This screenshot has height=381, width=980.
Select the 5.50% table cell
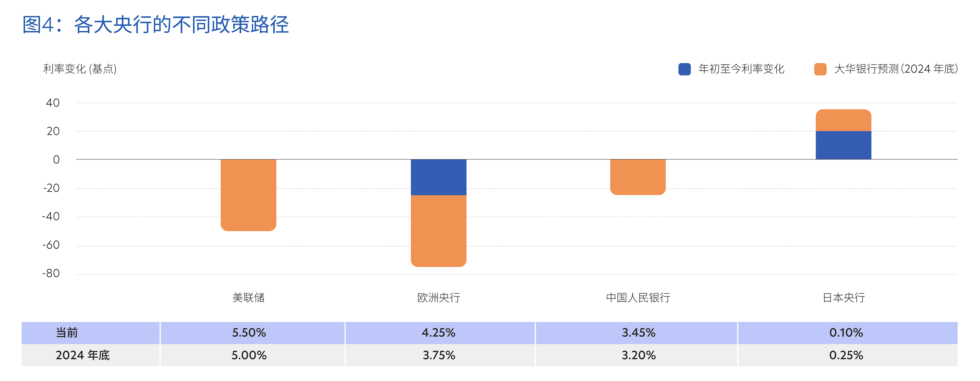click(x=249, y=333)
